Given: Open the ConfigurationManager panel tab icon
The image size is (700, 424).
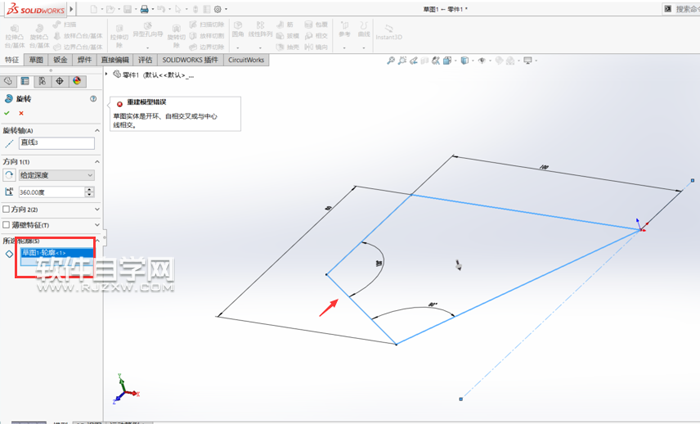Looking at the screenshot, I should (42, 80).
